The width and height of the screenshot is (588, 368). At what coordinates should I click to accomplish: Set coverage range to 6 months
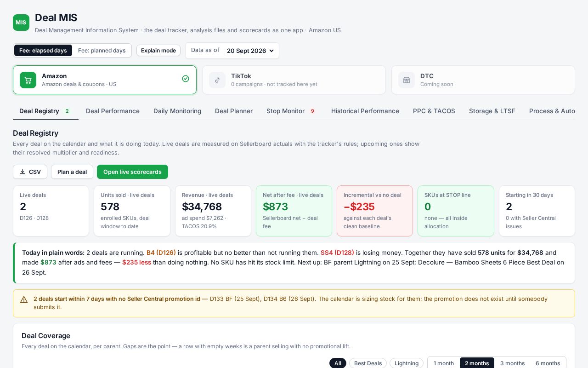coord(548,363)
